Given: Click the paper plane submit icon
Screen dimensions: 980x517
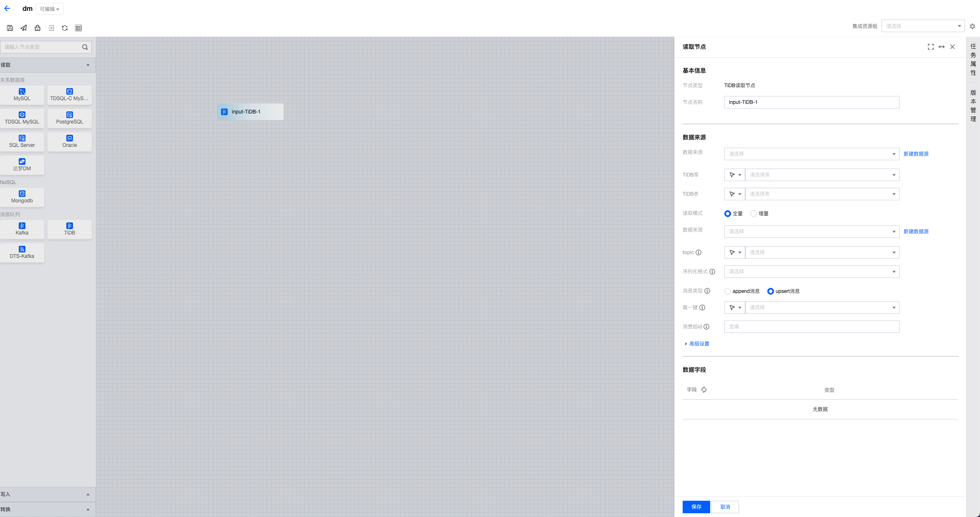Looking at the screenshot, I should tap(24, 28).
